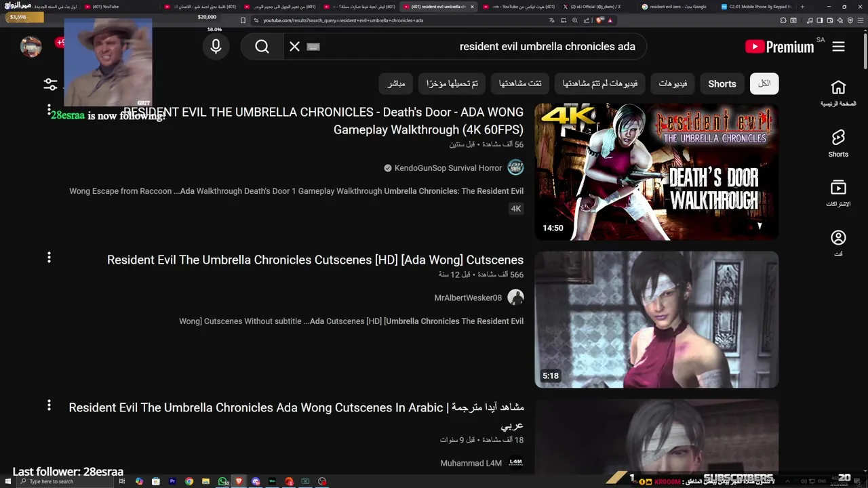
Task: Click the browser address bar URL
Action: (343, 20)
